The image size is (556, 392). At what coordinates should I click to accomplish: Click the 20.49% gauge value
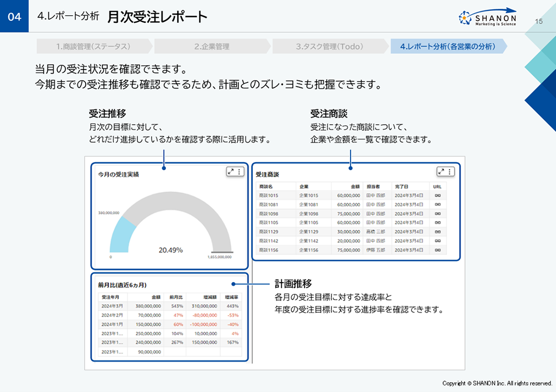pyautogui.click(x=171, y=250)
